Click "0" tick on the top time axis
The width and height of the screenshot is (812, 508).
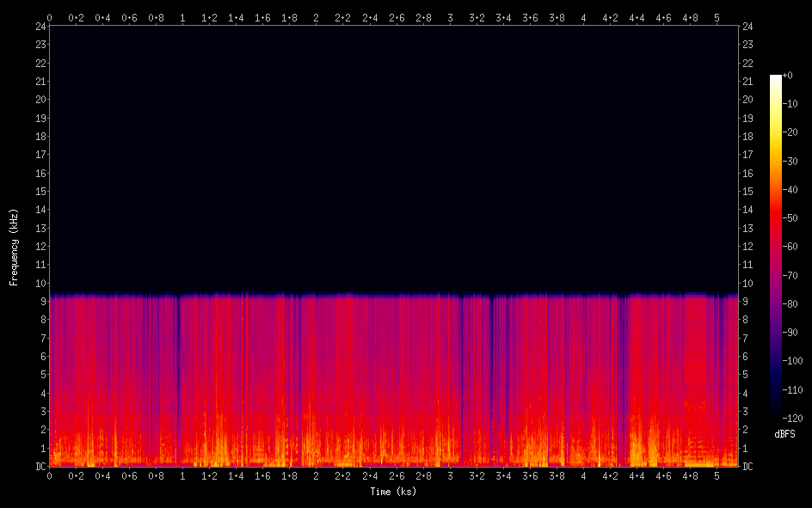click(49, 18)
